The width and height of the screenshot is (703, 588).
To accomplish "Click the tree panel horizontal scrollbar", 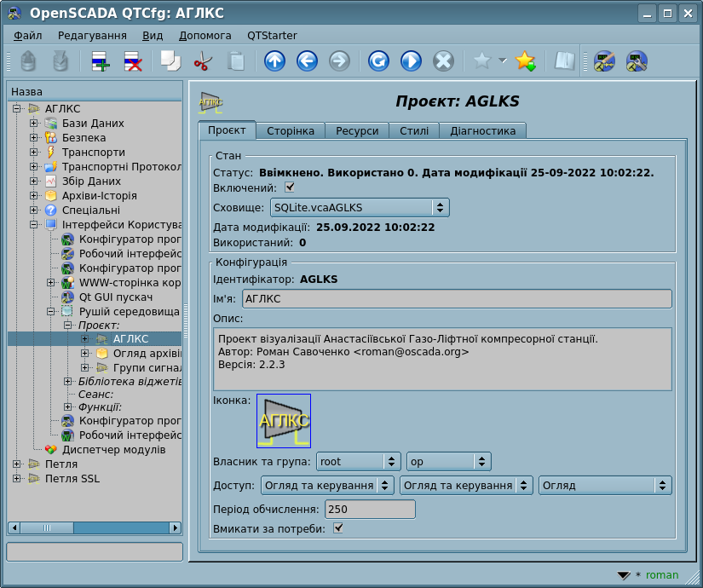I will (94, 528).
